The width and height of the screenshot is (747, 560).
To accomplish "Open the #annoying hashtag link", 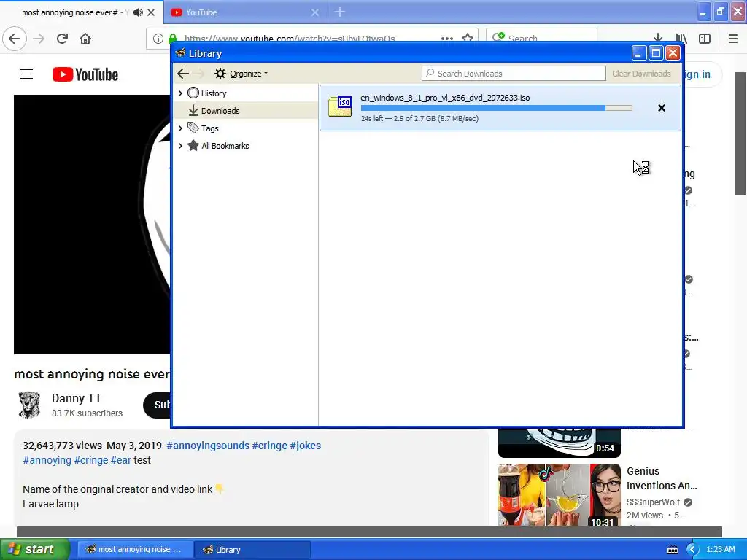I will (x=47, y=460).
